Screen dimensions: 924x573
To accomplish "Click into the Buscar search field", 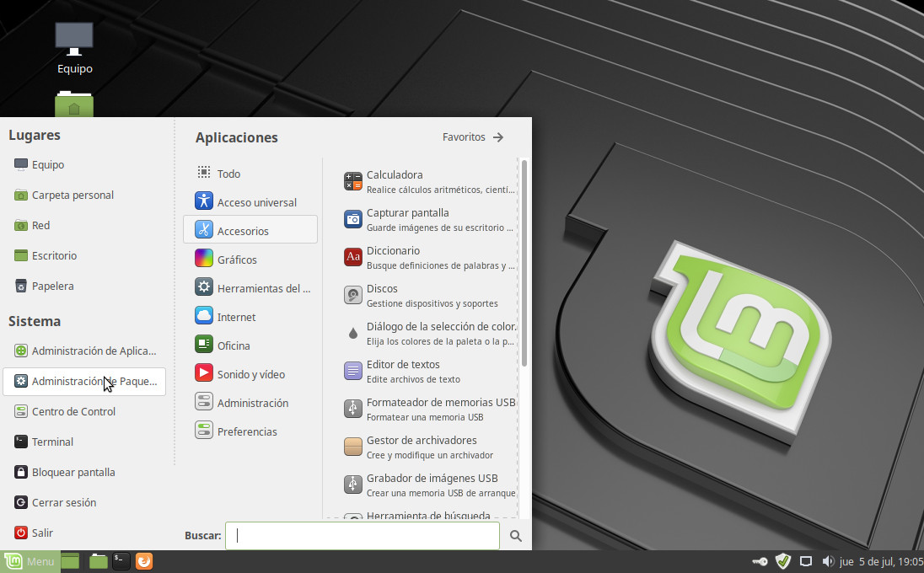I will tap(363, 536).
